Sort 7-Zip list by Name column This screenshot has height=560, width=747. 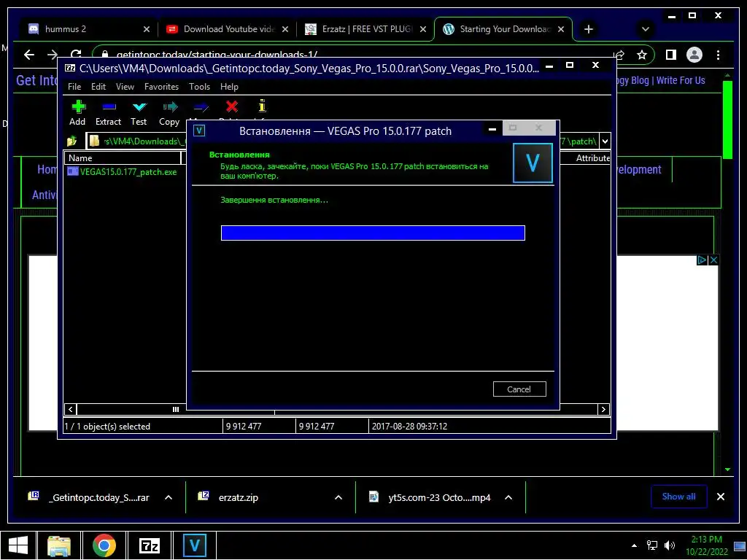click(123, 158)
